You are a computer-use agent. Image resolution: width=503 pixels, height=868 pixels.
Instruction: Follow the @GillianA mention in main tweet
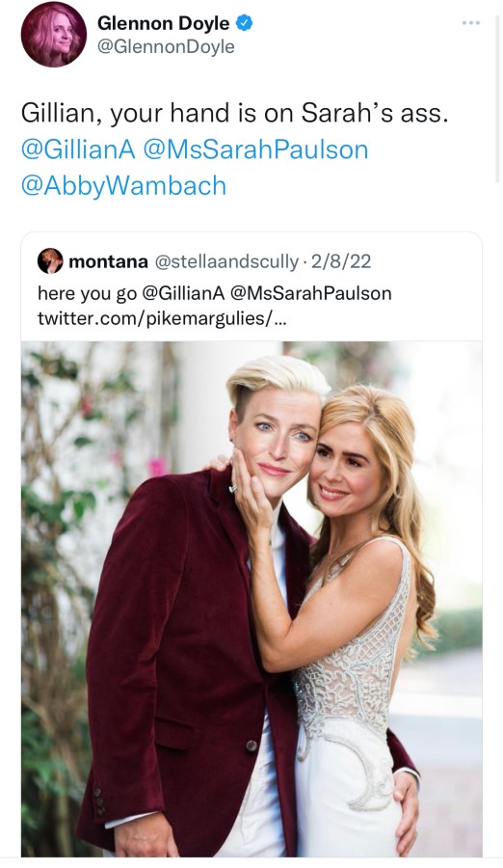pos(78,149)
